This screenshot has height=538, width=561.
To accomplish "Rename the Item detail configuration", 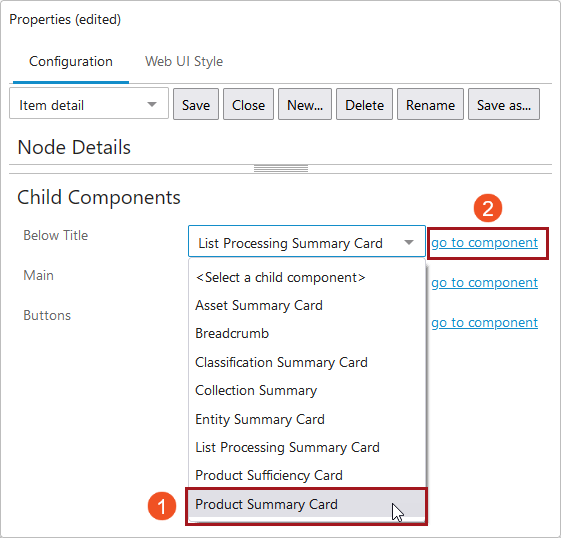I will tap(430, 104).
